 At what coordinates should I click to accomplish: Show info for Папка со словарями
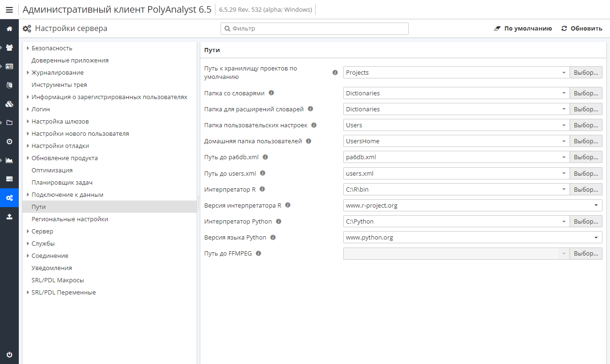[271, 93]
